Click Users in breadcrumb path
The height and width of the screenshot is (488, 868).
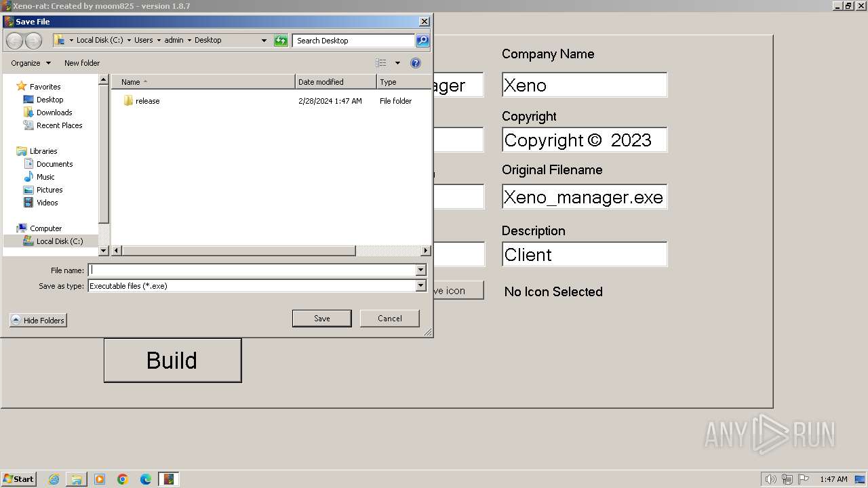coord(144,40)
